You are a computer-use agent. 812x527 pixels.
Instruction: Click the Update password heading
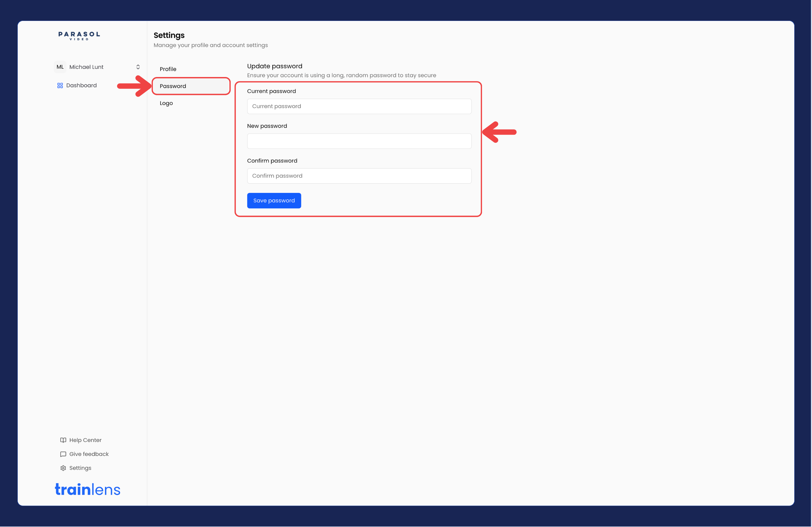click(275, 66)
